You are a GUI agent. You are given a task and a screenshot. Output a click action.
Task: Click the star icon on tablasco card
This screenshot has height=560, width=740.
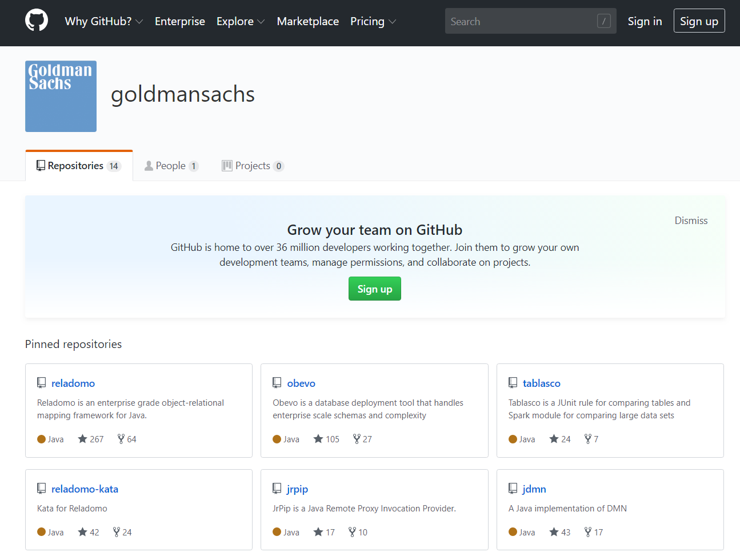point(554,439)
